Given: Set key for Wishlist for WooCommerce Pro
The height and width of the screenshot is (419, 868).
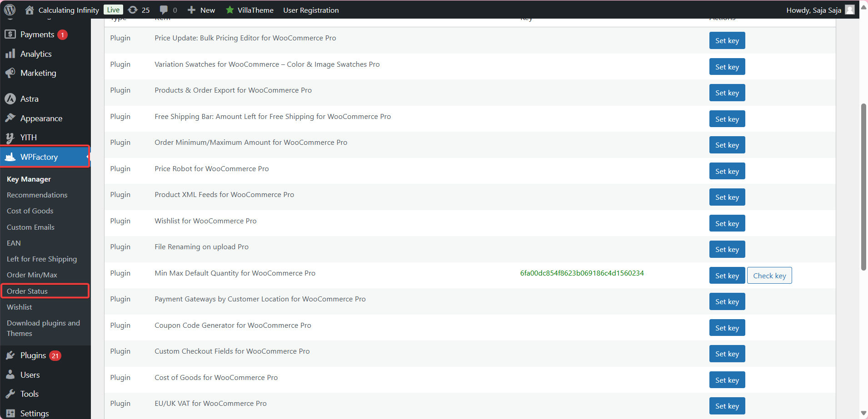Looking at the screenshot, I should coord(727,223).
